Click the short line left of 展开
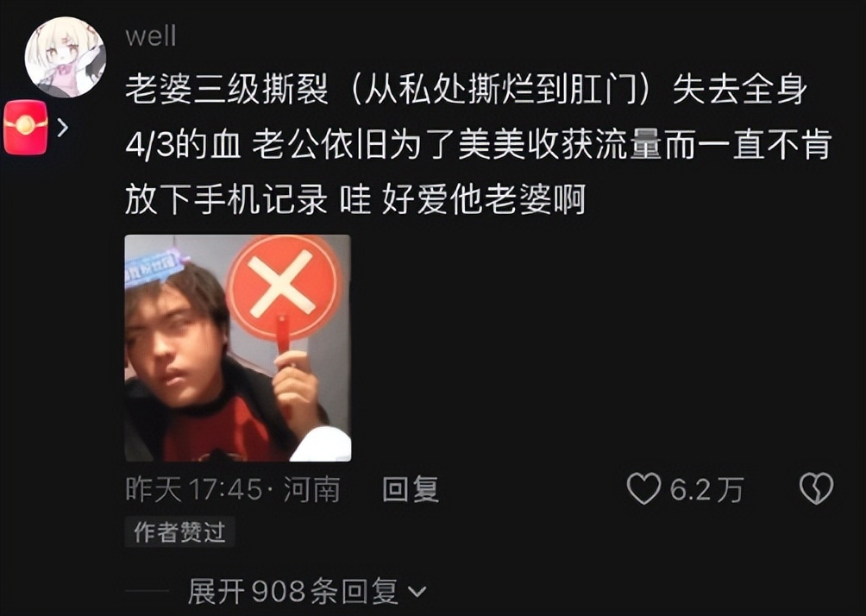Image resolution: width=866 pixels, height=616 pixels. 147,592
